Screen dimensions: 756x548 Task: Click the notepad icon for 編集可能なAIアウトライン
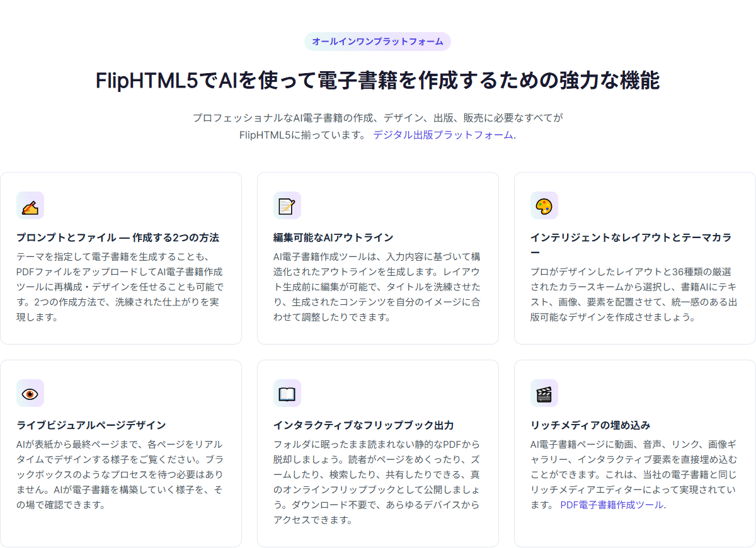click(x=287, y=205)
